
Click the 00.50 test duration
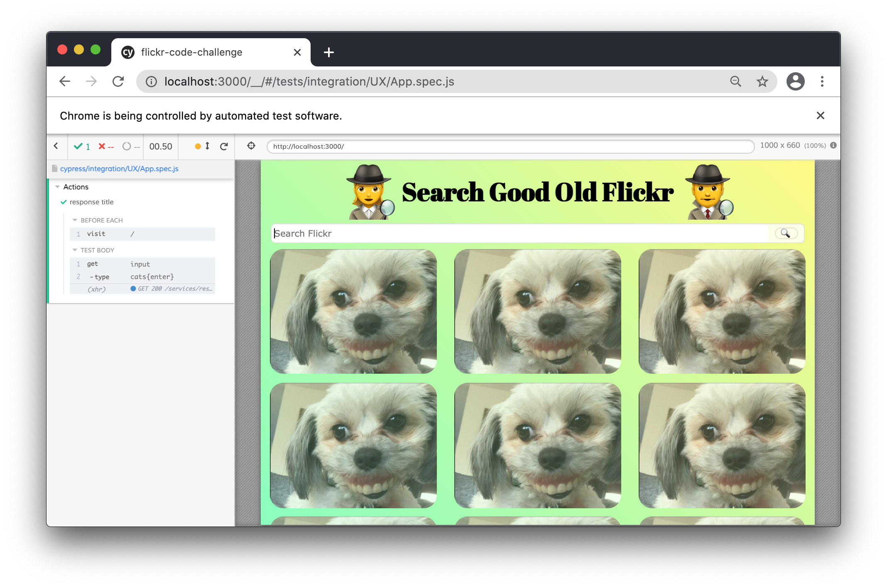tap(161, 147)
